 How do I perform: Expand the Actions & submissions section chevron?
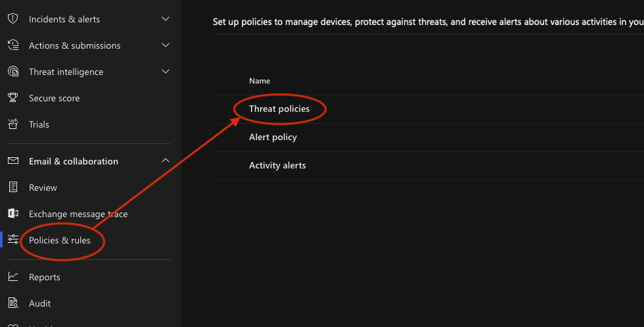[166, 45]
